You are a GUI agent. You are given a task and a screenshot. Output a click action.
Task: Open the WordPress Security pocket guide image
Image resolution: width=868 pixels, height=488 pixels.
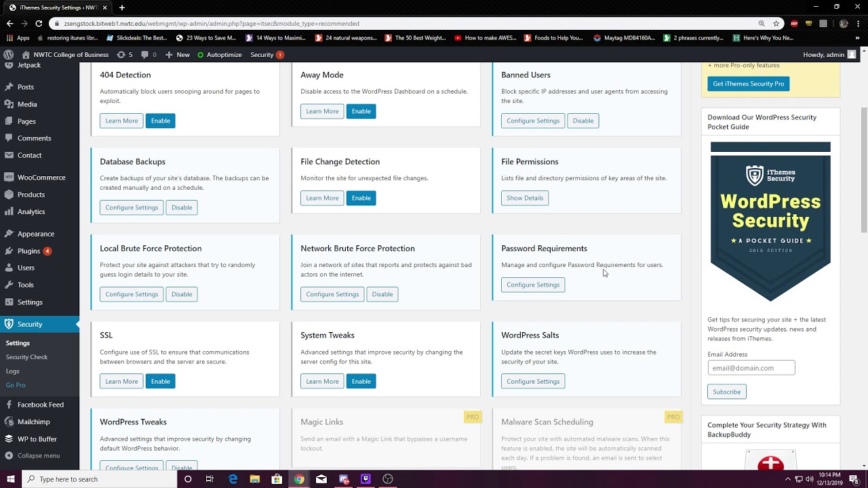(770, 222)
